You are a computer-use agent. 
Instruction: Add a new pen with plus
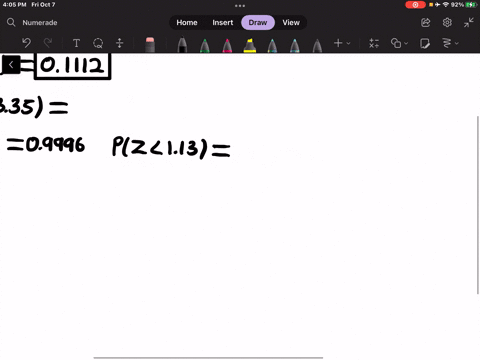coord(338,43)
